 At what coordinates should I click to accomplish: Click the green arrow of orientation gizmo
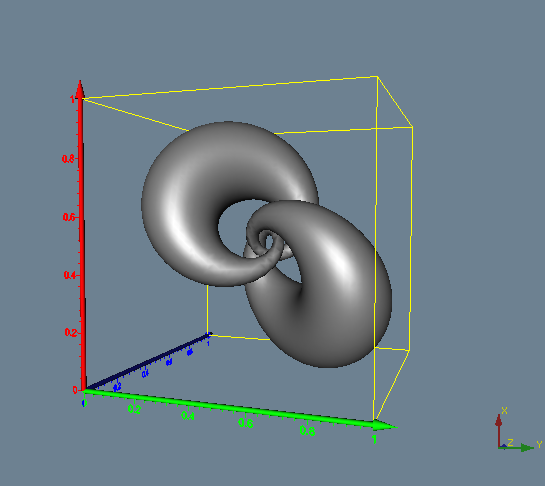(517, 448)
